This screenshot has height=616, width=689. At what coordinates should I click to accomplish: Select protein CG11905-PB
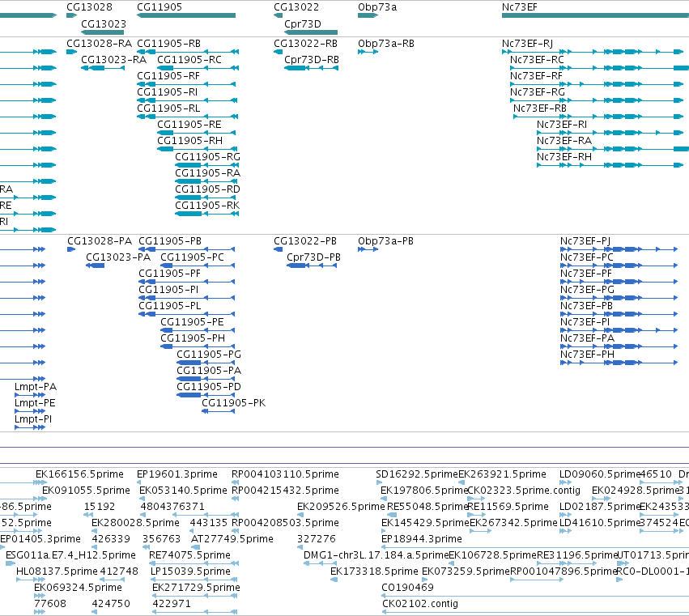click(169, 241)
